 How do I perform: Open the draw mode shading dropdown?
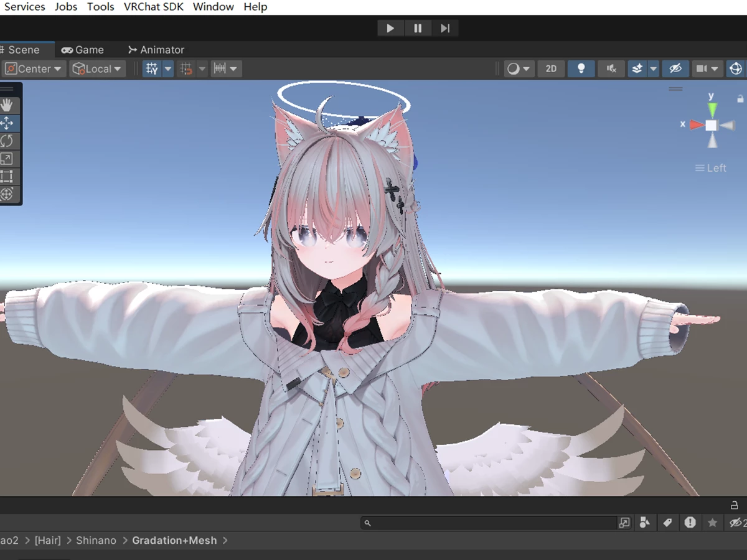coord(518,69)
